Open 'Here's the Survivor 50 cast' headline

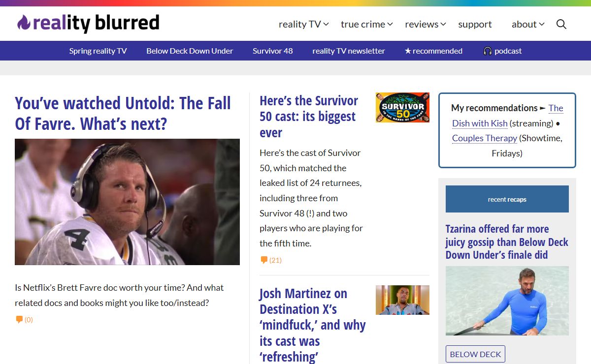[x=309, y=117]
